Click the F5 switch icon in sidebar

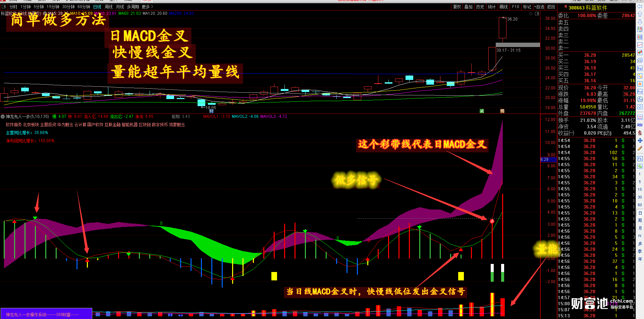tap(640, 158)
